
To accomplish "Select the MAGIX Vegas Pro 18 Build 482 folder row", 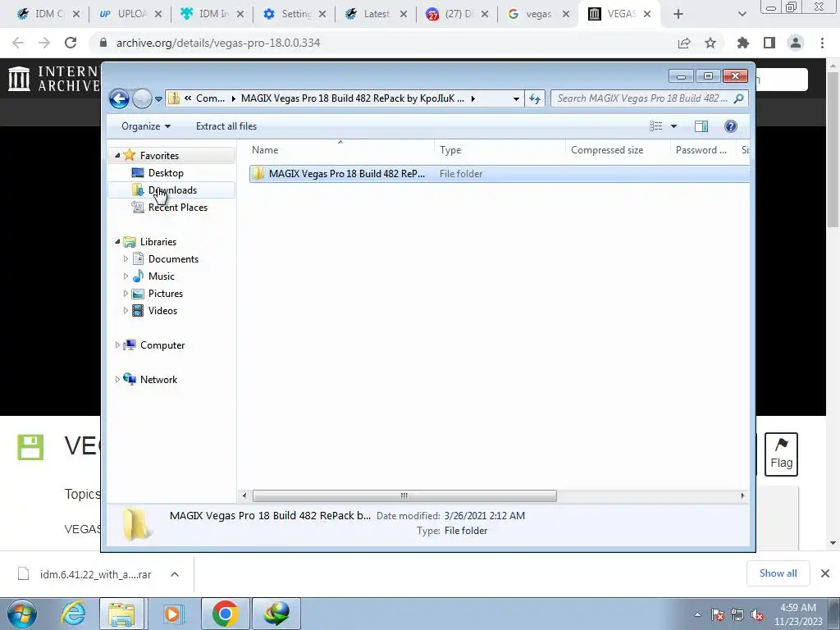I will coord(499,174).
